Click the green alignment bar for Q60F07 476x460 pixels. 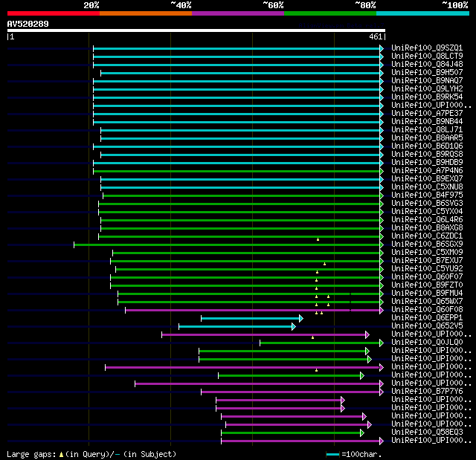(245, 278)
